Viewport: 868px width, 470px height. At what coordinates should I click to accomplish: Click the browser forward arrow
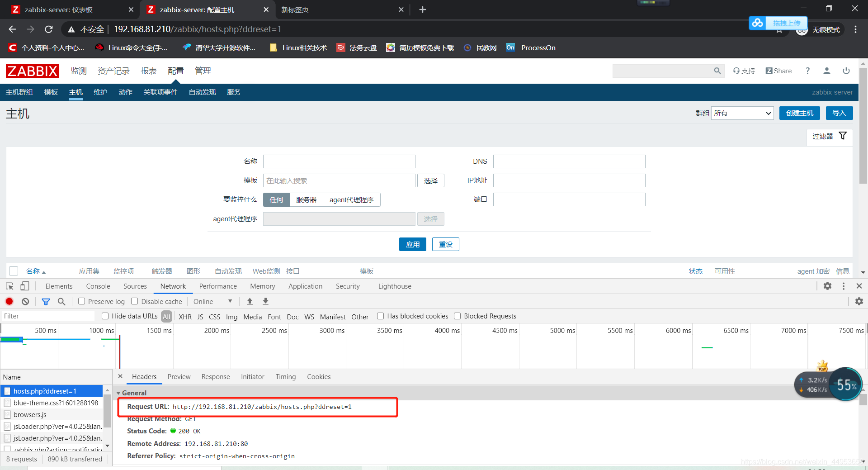[x=30, y=29]
